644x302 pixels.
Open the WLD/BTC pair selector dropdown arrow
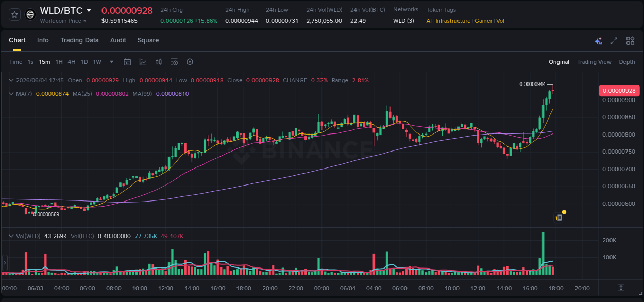(x=89, y=10)
